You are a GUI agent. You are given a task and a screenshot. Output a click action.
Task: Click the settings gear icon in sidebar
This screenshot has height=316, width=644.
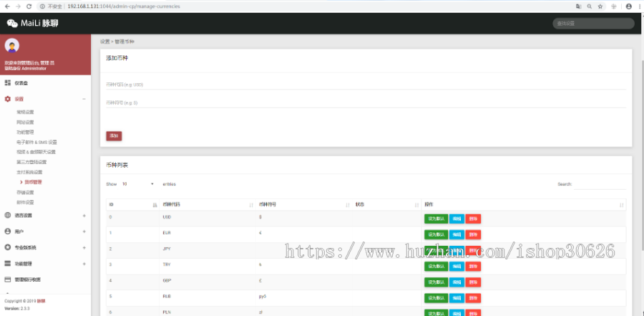pos(8,99)
